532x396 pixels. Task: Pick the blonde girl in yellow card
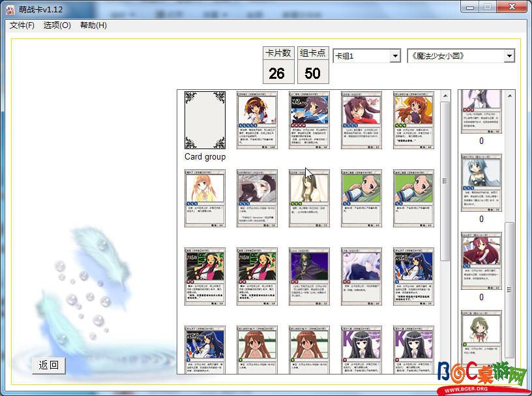(205, 199)
